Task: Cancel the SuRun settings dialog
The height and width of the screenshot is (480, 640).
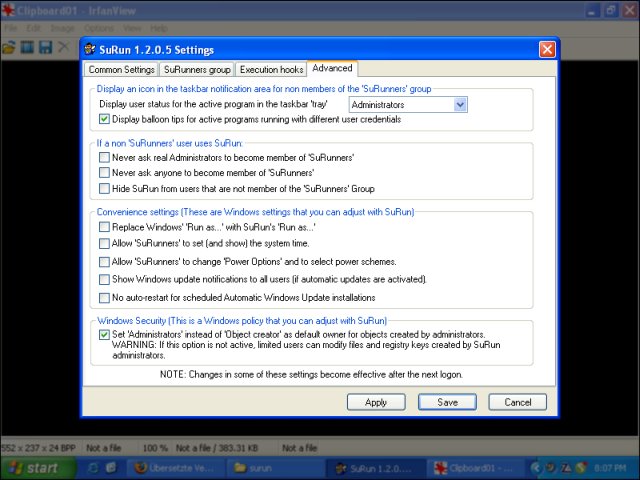Action: tap(518, 402)
